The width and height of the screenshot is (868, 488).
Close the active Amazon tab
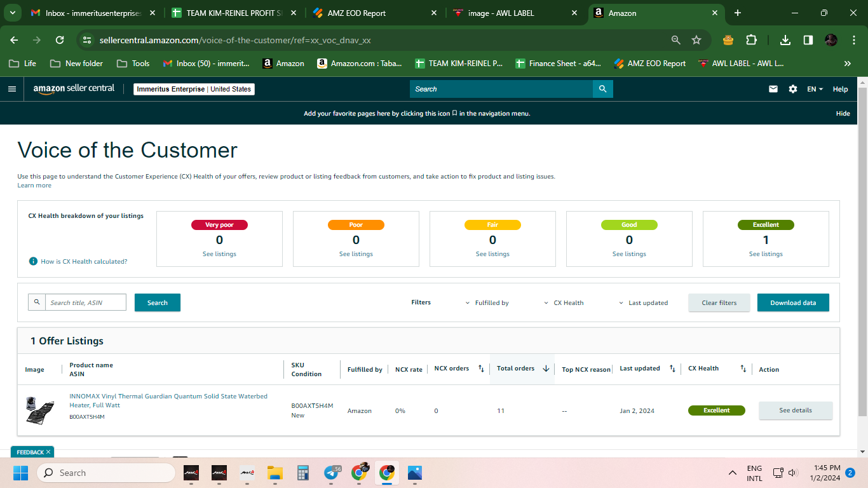[x=715, y=13]
